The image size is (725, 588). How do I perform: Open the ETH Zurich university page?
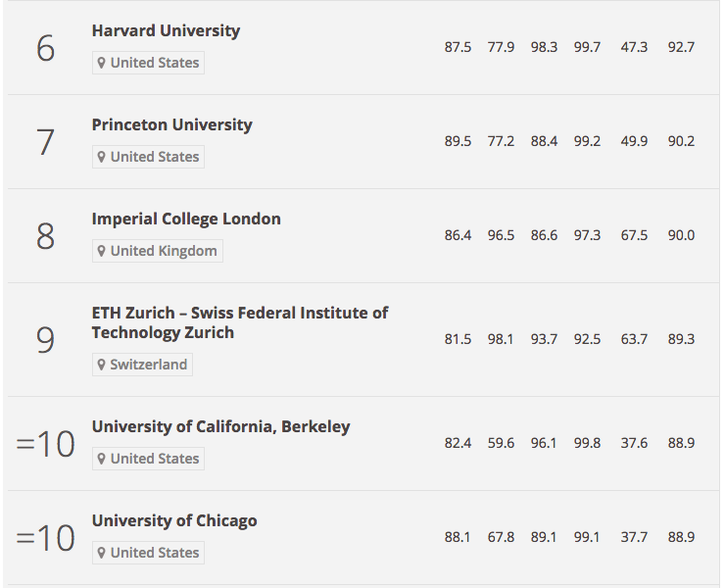click(239, 323)
